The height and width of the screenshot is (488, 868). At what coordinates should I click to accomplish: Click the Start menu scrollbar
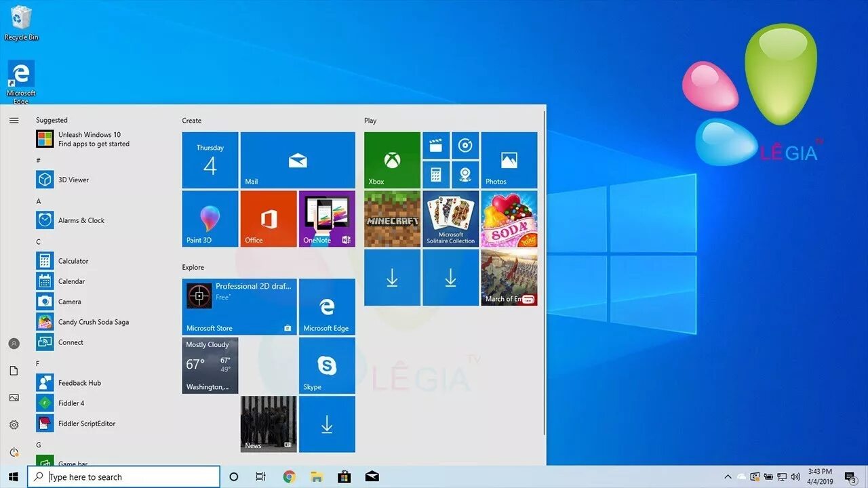click(x=544, y=272)
